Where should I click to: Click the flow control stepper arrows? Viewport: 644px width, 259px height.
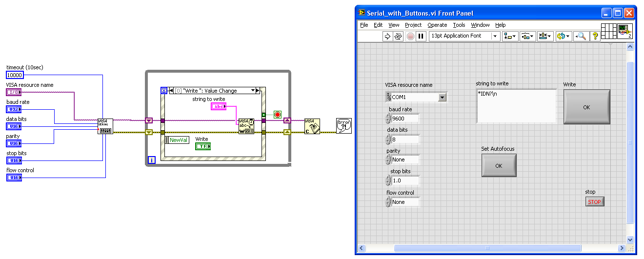point(388,202)
